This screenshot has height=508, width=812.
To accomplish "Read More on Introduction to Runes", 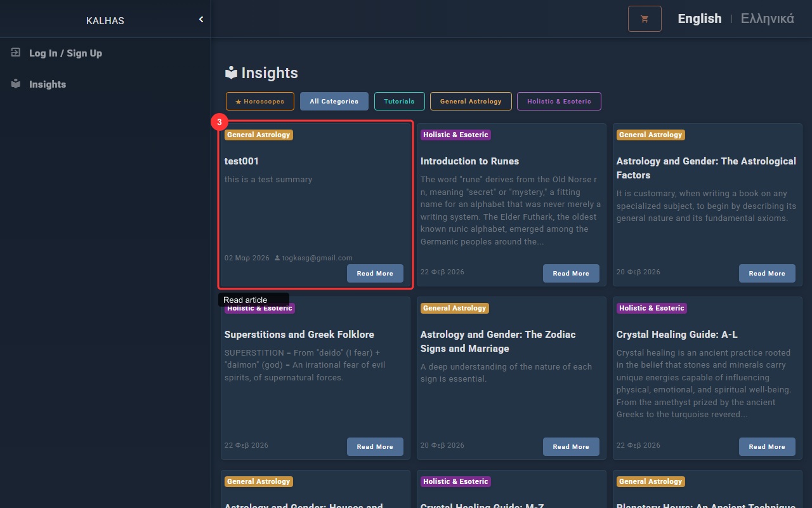I will pyautogui.click(x=571, y=274).
